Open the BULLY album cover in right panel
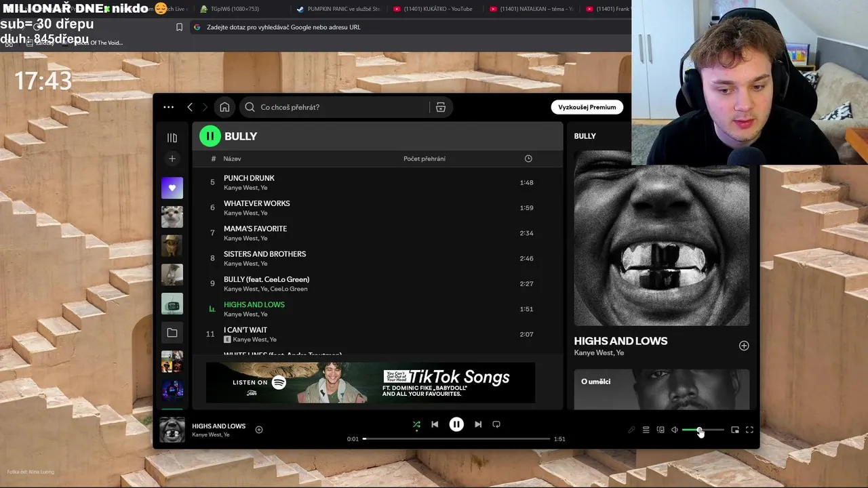 (x=662, y=238)
